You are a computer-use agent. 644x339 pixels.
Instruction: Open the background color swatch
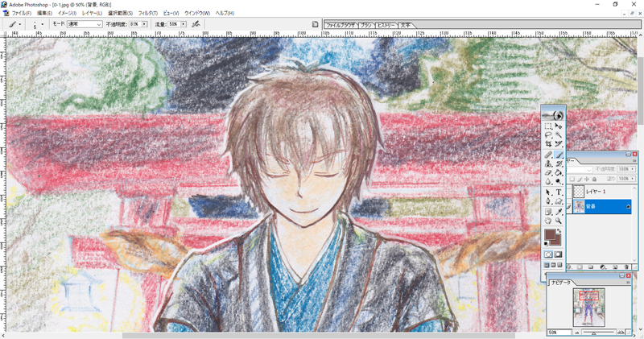pyautogui.click(x=558, y=242)
